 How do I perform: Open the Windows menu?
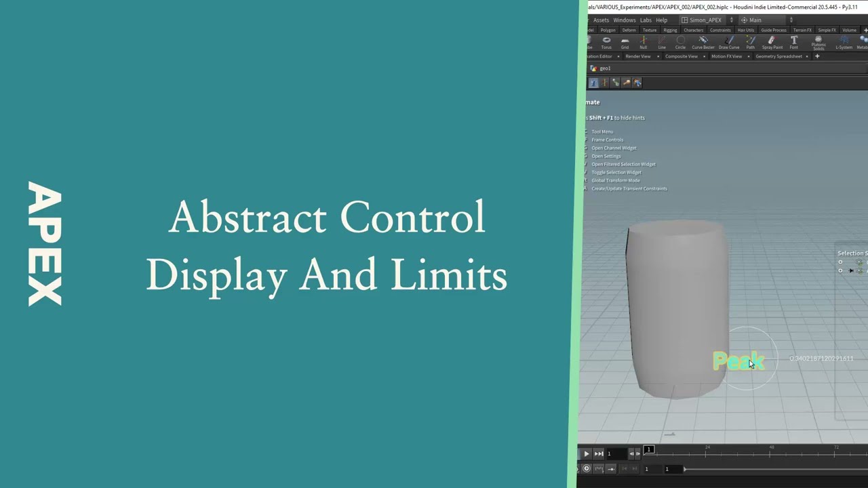[625, 20]
